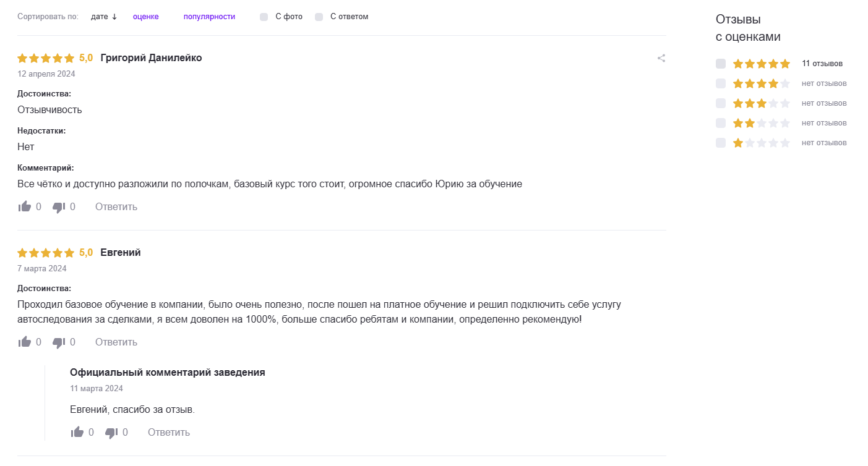
Task: Reply to Григорий Данилейко's review
Action: point(116,206)
